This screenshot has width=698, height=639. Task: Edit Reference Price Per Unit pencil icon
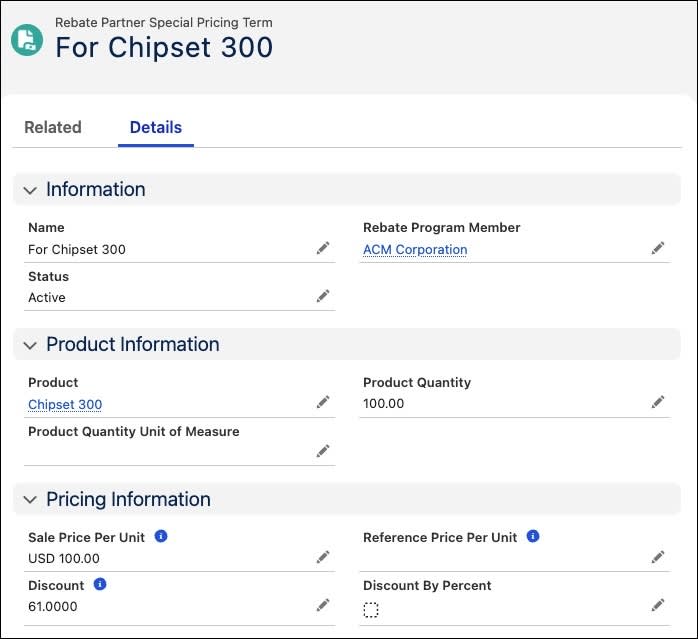pos(658,557)
